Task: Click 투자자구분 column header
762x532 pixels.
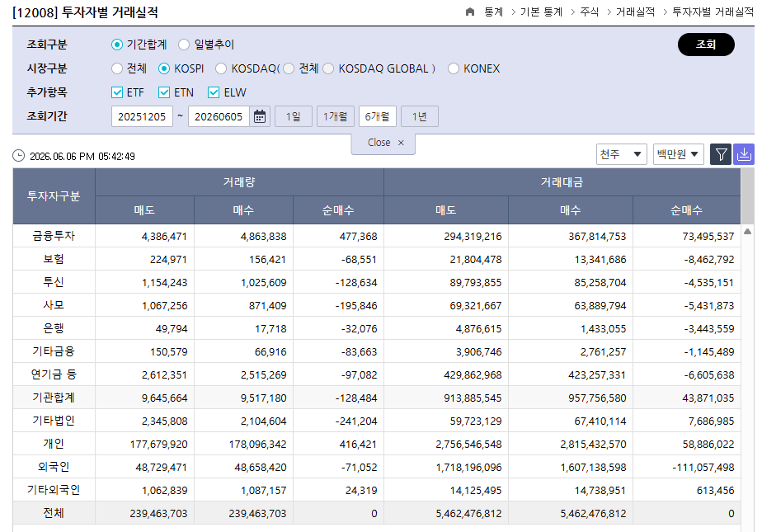Action: pos(54,196)
